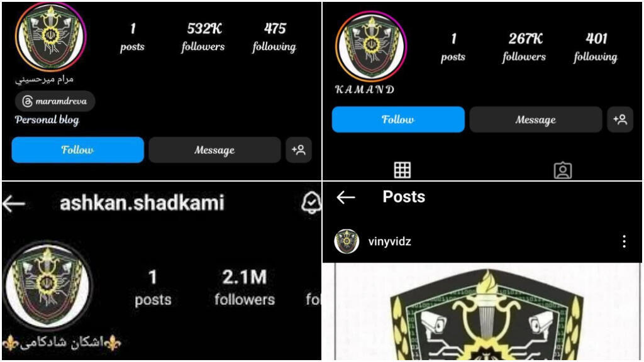The width and height of the screenshot is (644, 362).
Task: Open suggested people icon beside maramdreva Message
Action: [x=299, y=150]
